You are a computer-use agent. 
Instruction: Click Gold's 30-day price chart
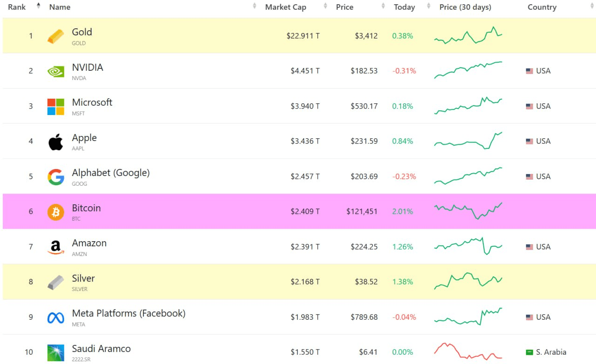click(x=468, y=35)
